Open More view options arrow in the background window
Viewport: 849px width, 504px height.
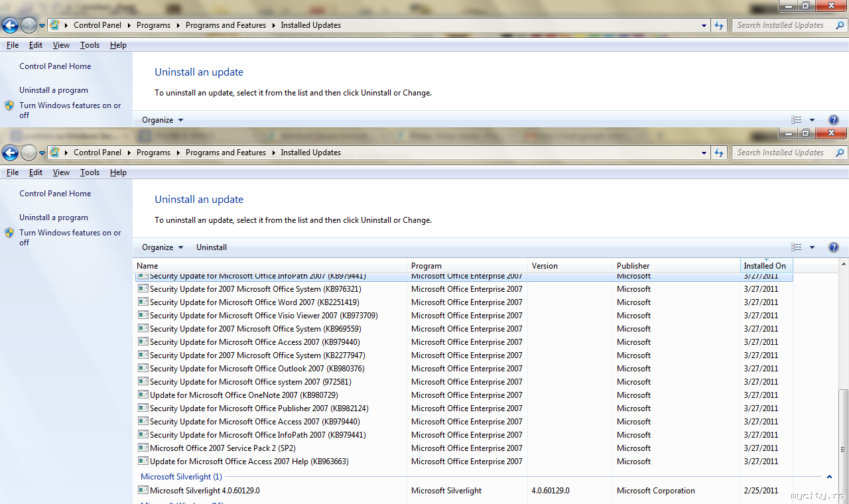click(812, 120)
